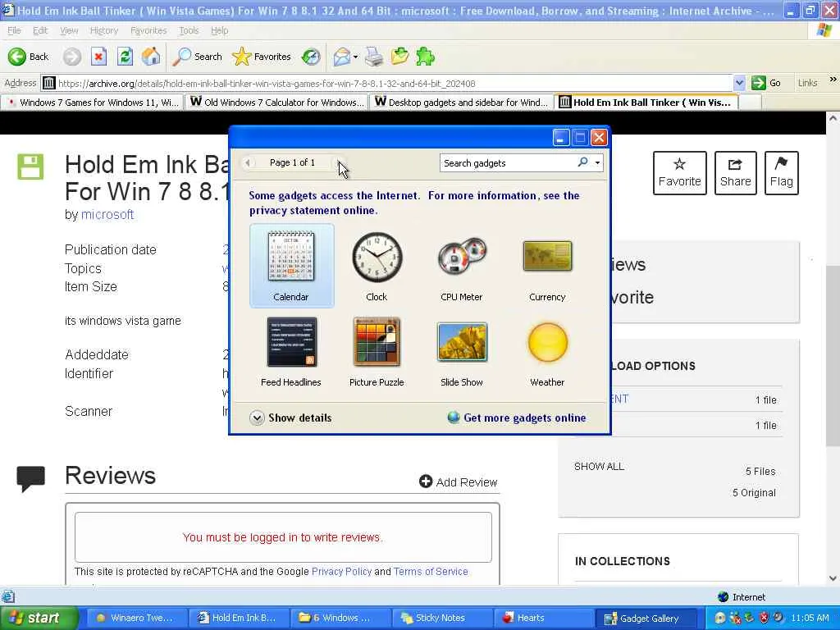Switch to Sticky Notes taskbar button
840x630 pixels.
(441, 618)
